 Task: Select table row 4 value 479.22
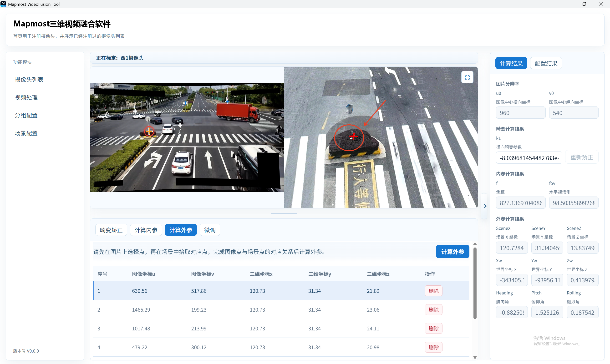coord(140,348)
